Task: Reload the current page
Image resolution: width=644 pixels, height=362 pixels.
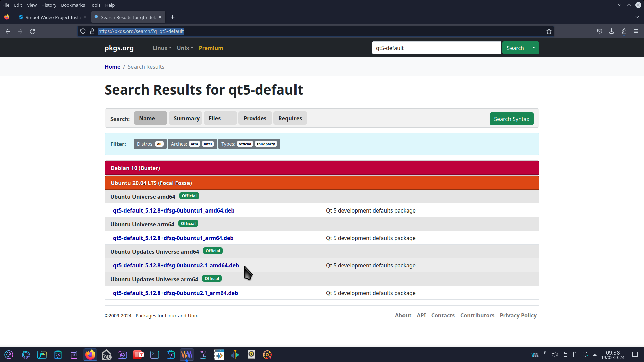Action: click(x=32, y=31)
